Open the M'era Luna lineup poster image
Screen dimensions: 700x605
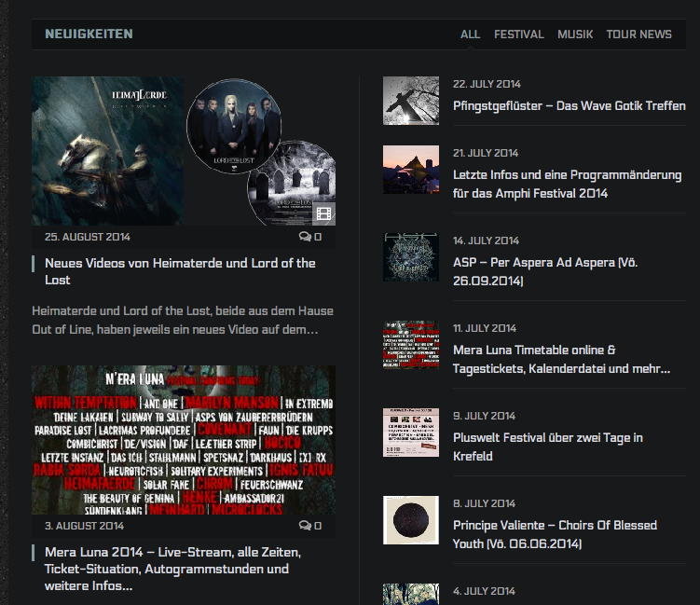(184, 440)
